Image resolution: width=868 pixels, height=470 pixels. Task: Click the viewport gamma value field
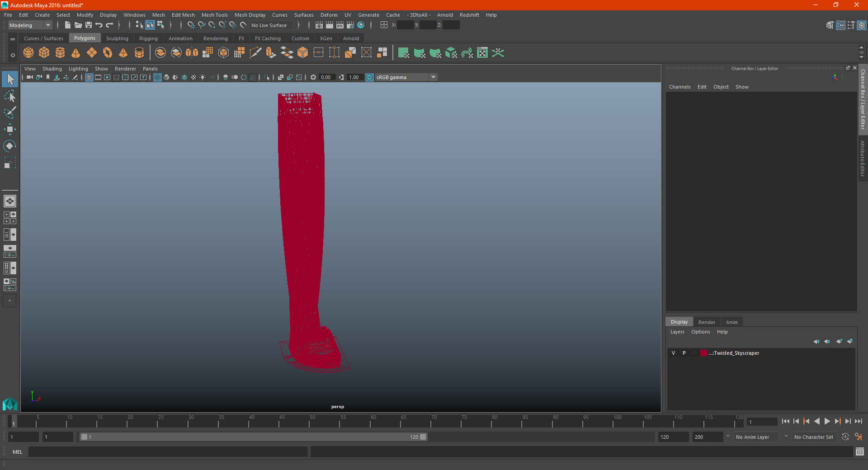tap(355, 78)
